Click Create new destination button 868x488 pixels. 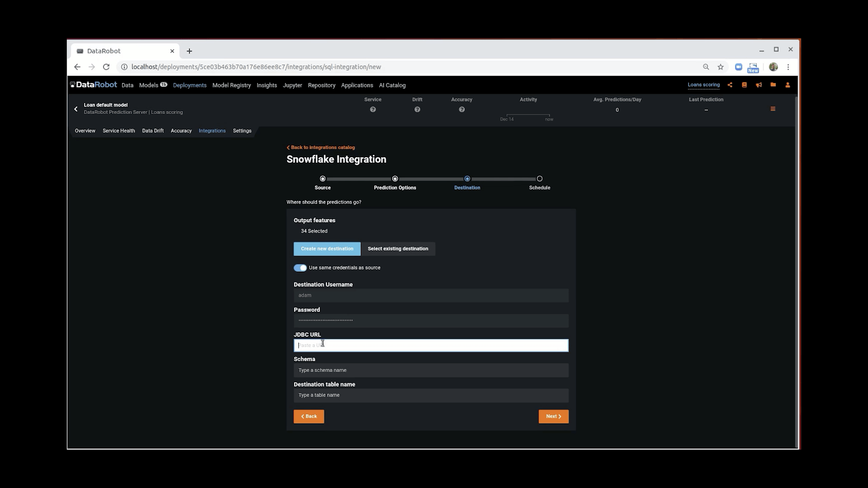pos(327,249)
